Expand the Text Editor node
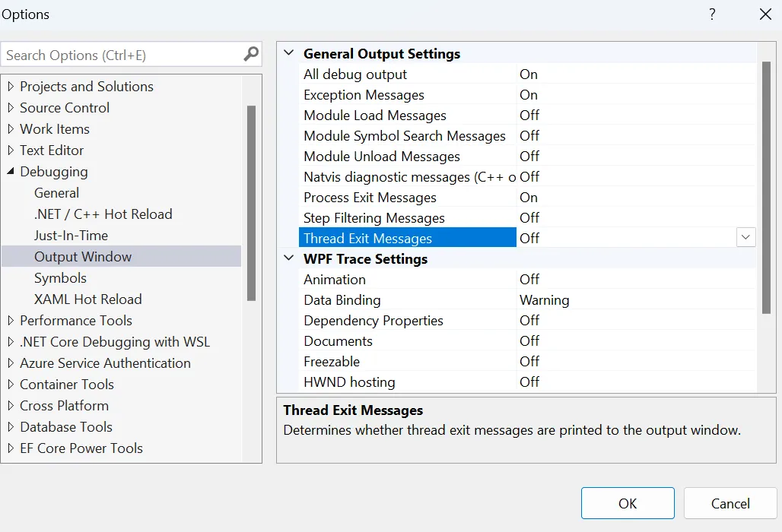 (11, 150)
